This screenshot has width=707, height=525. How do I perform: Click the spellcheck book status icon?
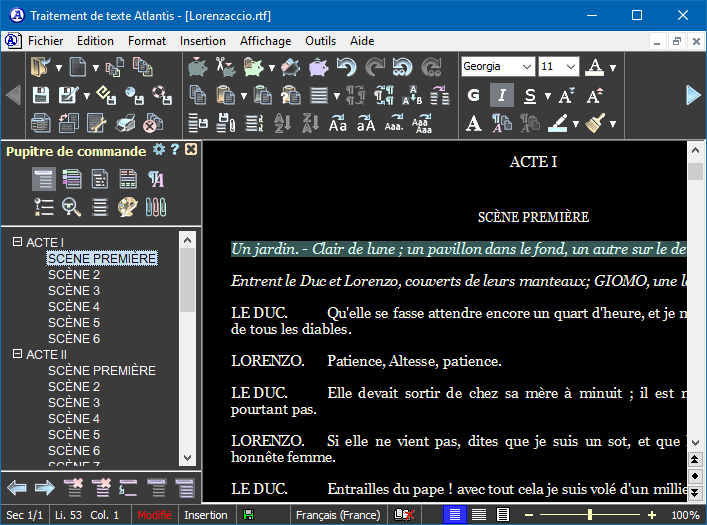(x=404, y=515)
